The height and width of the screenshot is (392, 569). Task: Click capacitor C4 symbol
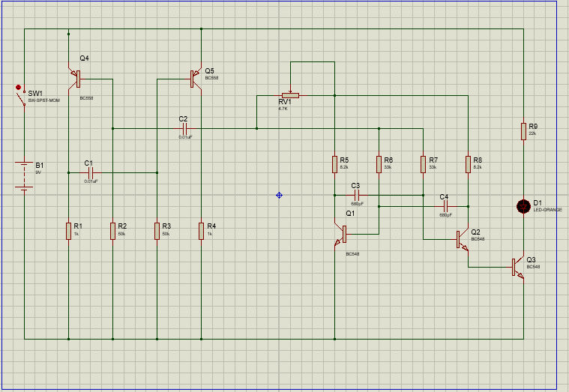[x=445, y=205]
